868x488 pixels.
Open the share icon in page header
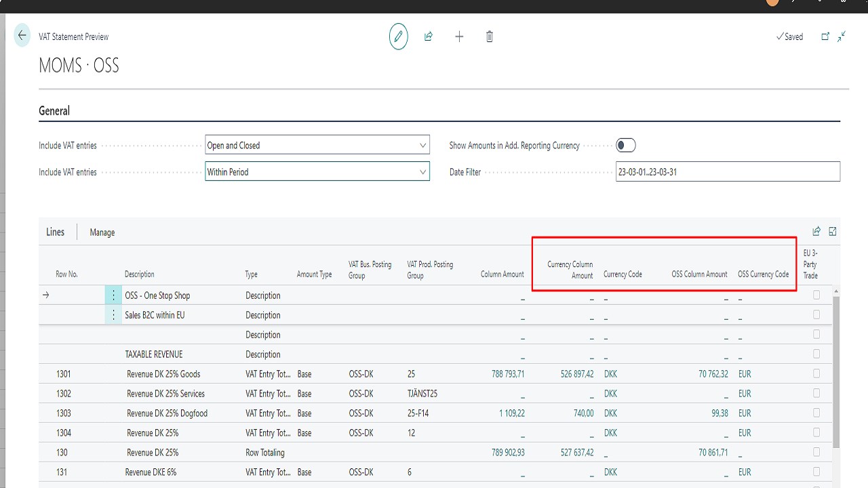(429, 37)
